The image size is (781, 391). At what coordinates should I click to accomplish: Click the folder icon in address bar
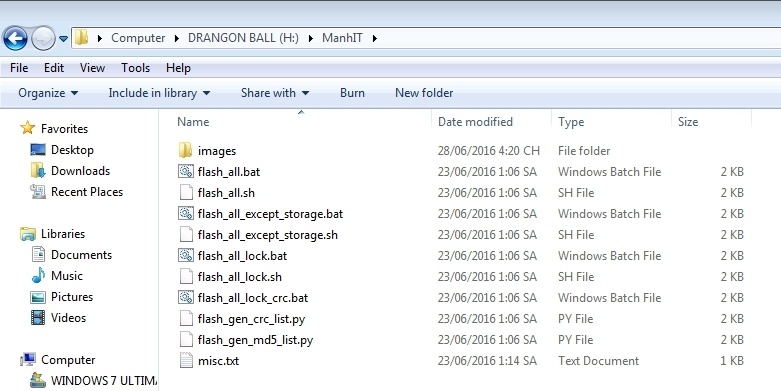click(x=82, y=37)
